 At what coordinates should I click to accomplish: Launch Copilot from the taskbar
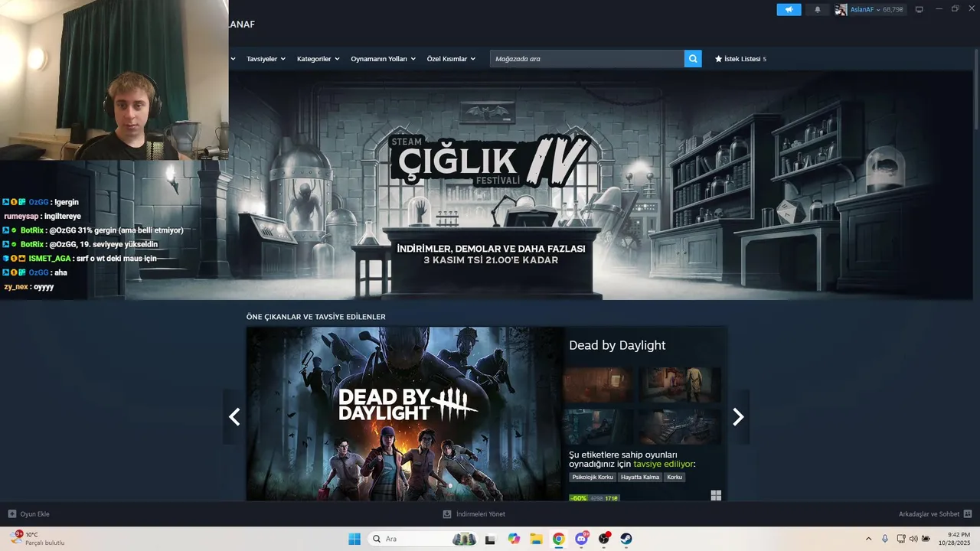click(x=514, y=539)
